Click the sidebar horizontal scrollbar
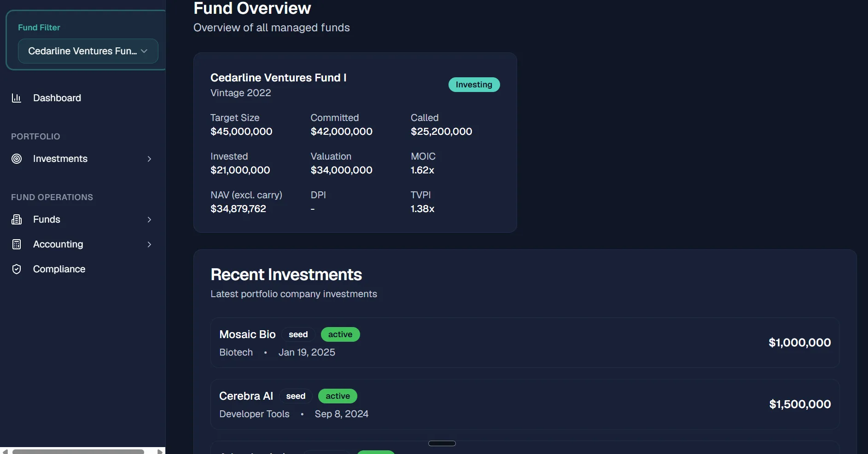Viewport: 868px width, 454px height. point(78,452)
